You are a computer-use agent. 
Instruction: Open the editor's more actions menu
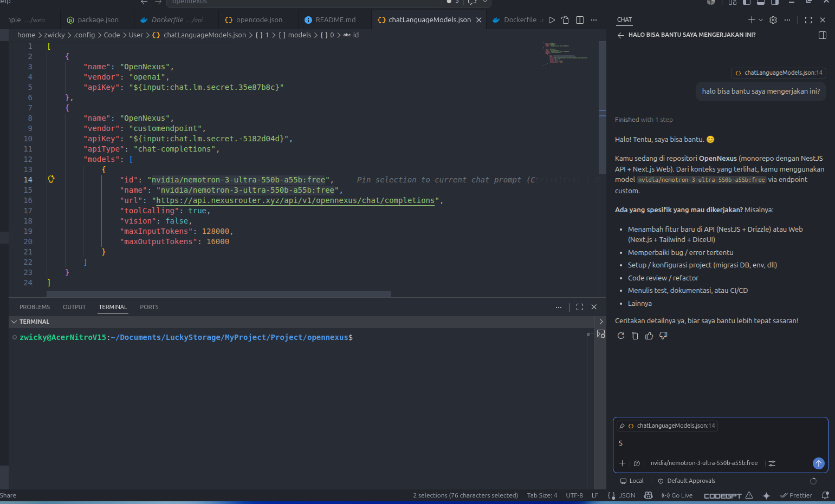(x=594, y=20)
